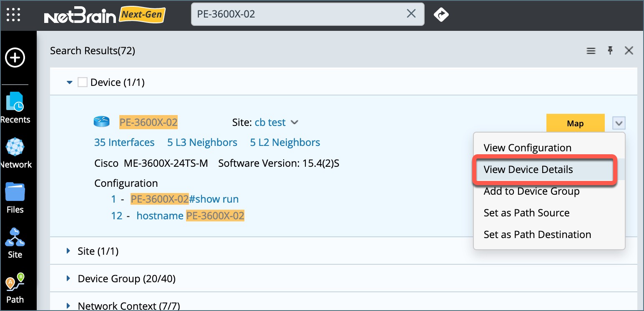Open Site in the sidebar

15,243
